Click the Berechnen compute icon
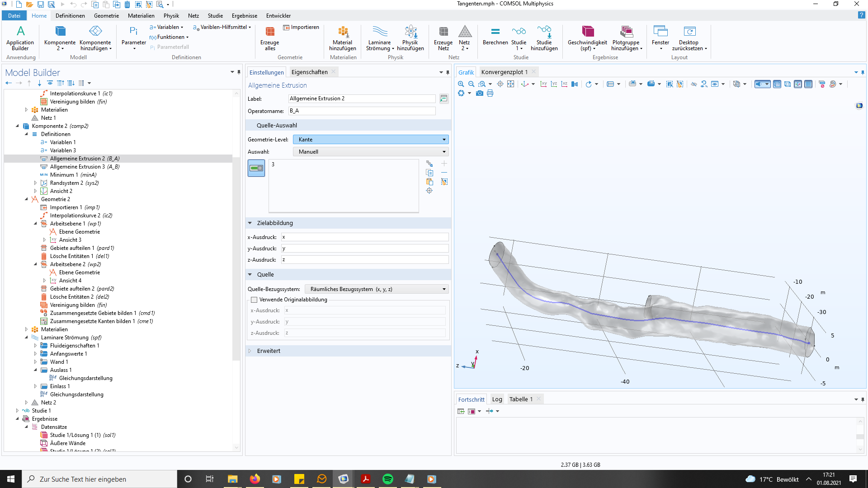 pyautogui.click(x=495, y=36)
